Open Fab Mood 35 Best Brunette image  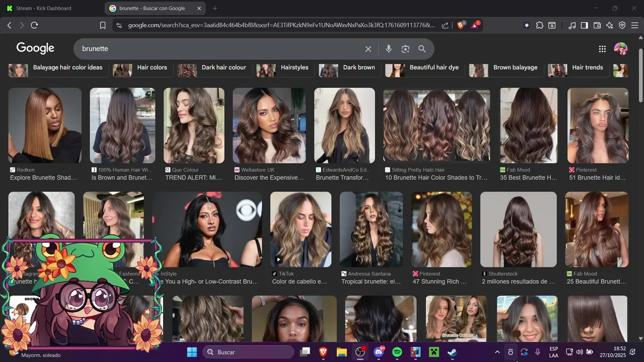coord(529,125)
